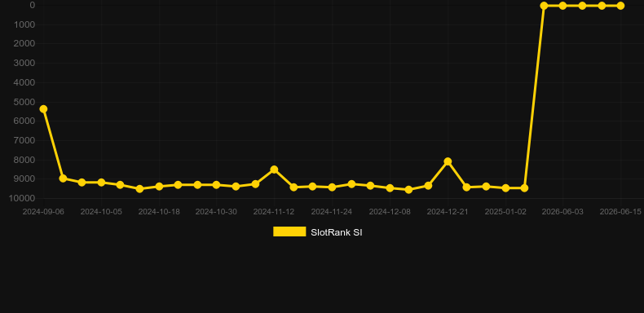The image size is (644, 313).
Task: Select the last data point at 2026-06-15
Action: pyautogui.click(x=620, y=6)
